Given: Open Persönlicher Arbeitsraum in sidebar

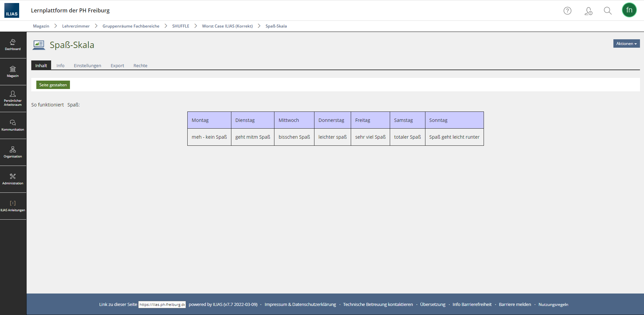Looking at the screenshot, I should point(13,98).
